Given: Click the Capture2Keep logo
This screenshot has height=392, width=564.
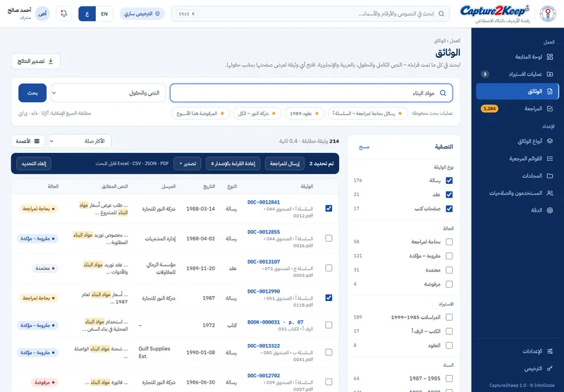Looking at the screenshot, I should pos(495,11).
